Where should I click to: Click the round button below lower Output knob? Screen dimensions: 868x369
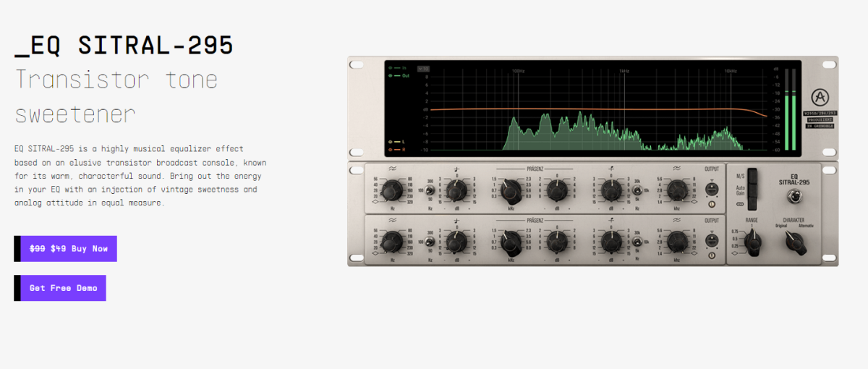click(x=712, y=255)
